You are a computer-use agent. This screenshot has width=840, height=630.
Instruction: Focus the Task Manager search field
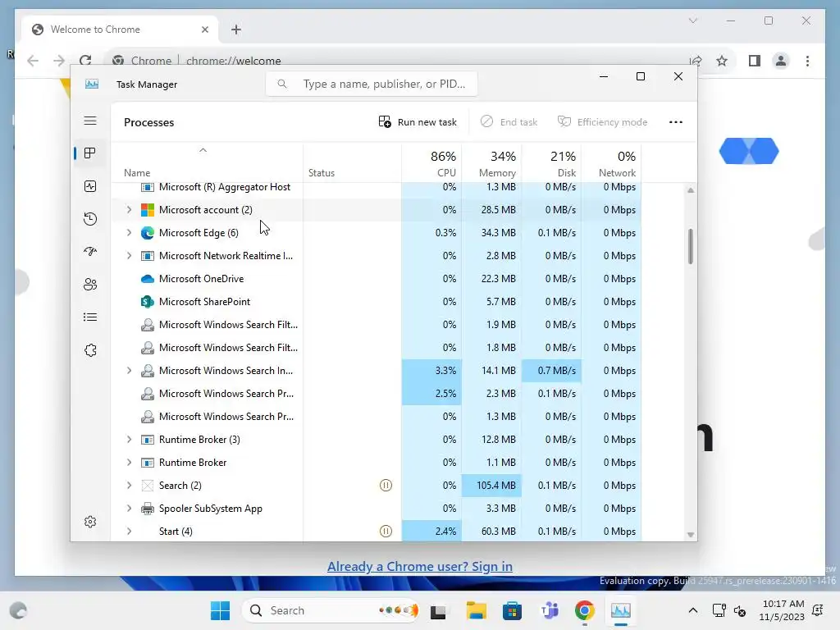click(372, 84)
